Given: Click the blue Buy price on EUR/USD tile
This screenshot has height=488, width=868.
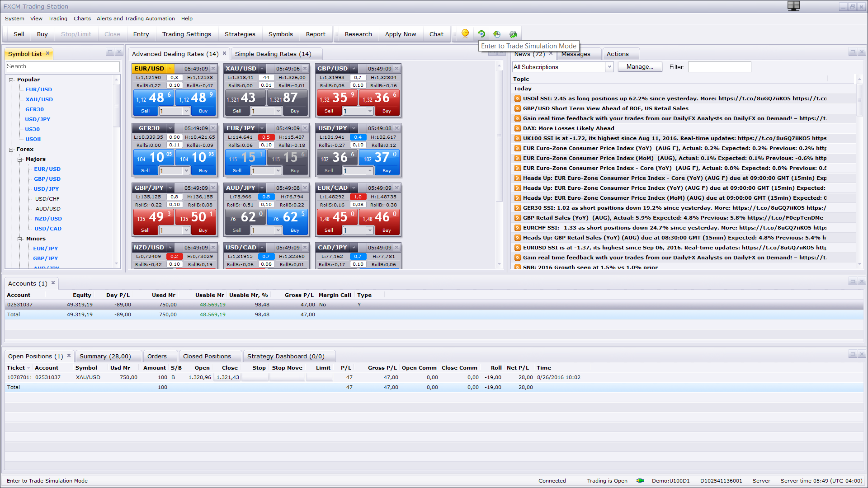Looking at the screenshot, I should pos(196,98).
